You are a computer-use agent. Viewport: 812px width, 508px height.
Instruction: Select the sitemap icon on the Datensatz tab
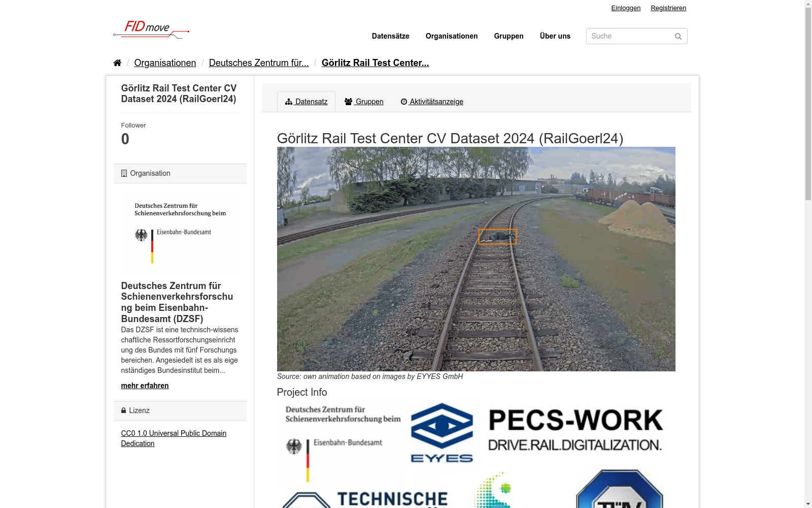pos(289,101)
